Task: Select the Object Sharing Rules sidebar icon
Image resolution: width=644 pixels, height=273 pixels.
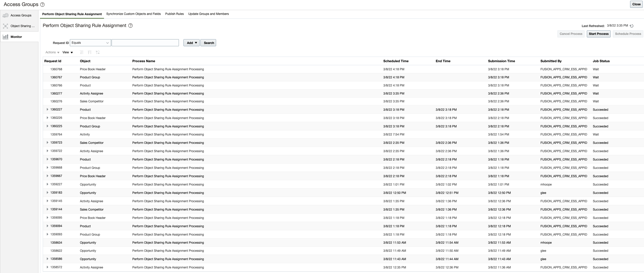Action: (6, 26)
